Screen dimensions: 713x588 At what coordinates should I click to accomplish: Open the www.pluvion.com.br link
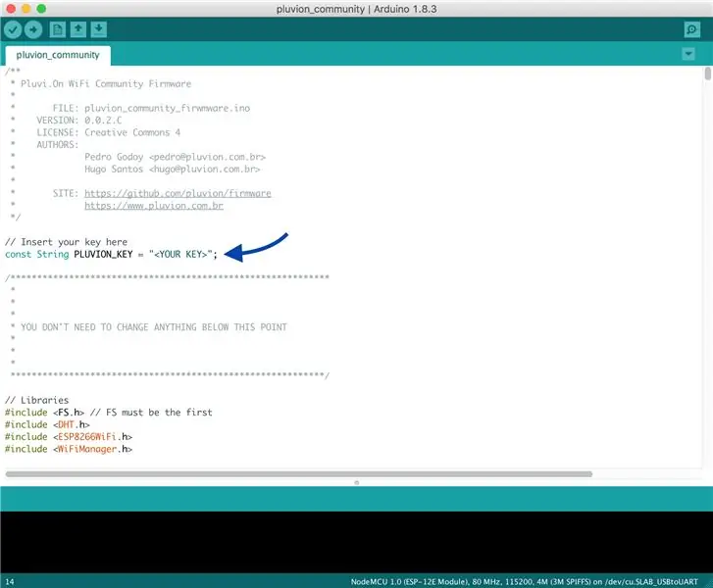click(154, 206)
